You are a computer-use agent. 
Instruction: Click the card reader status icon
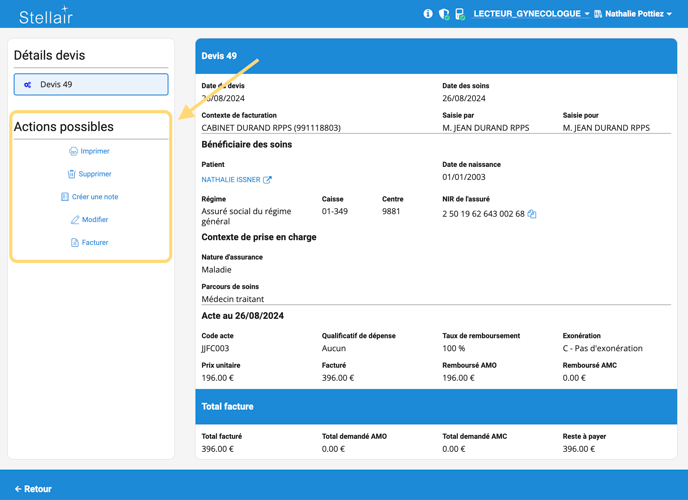point(460,14)
